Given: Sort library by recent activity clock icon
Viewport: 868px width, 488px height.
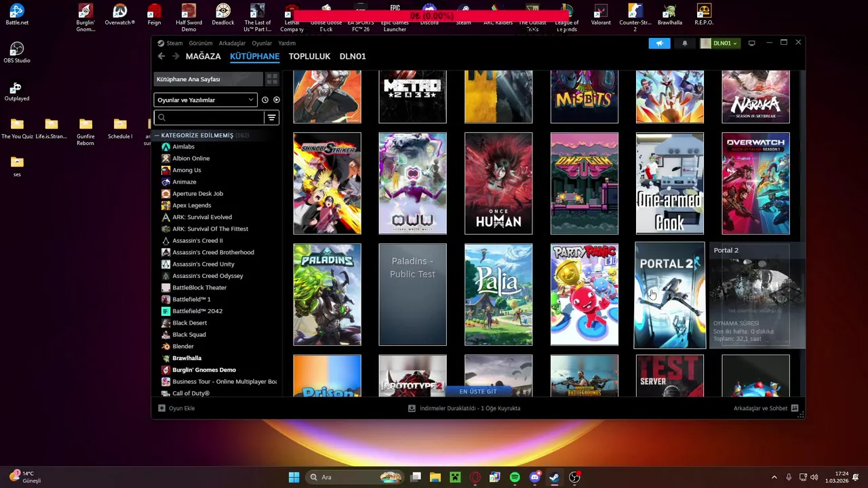Looking at the screenshot, I should [x=265, y=100].
